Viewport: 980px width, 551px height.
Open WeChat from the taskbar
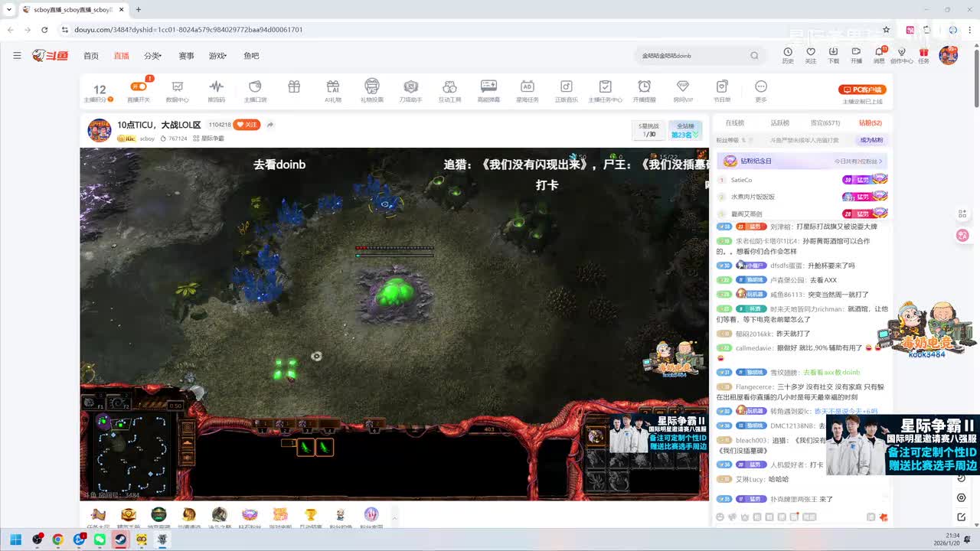click(x=100, y=540)
